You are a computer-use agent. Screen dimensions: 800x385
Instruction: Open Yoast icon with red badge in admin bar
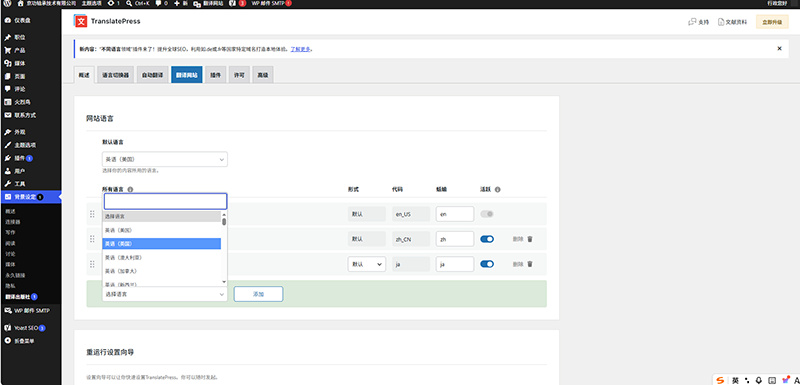click(x=237, y=3)
